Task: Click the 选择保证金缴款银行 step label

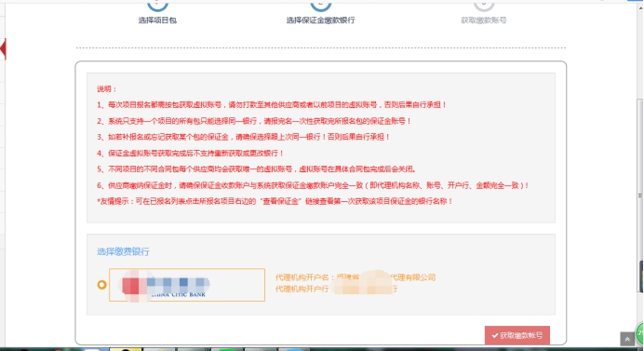Action: (x=320, y=20)
